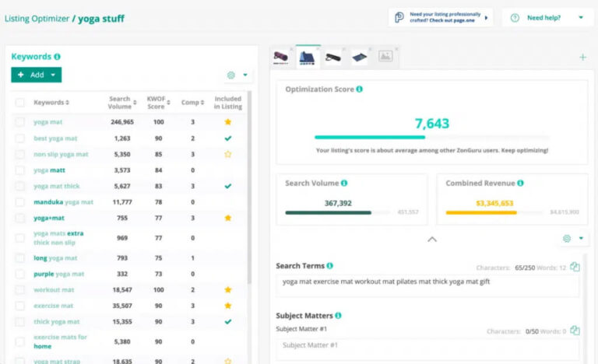The width and height of the screenshot is (598, 364).
Task: Open the keywords panel gear settings
Action: click(x=231, y=75)
